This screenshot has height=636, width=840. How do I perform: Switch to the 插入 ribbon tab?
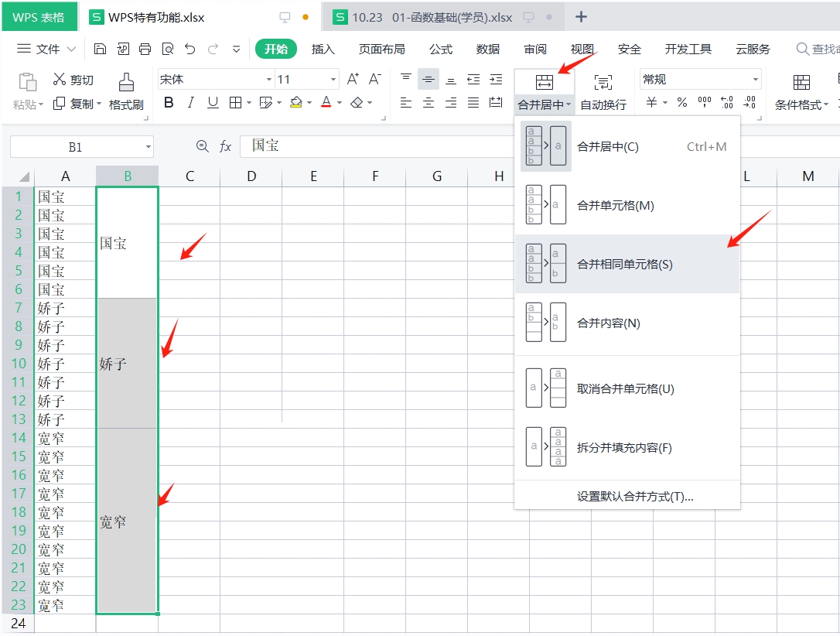[323, 48]
